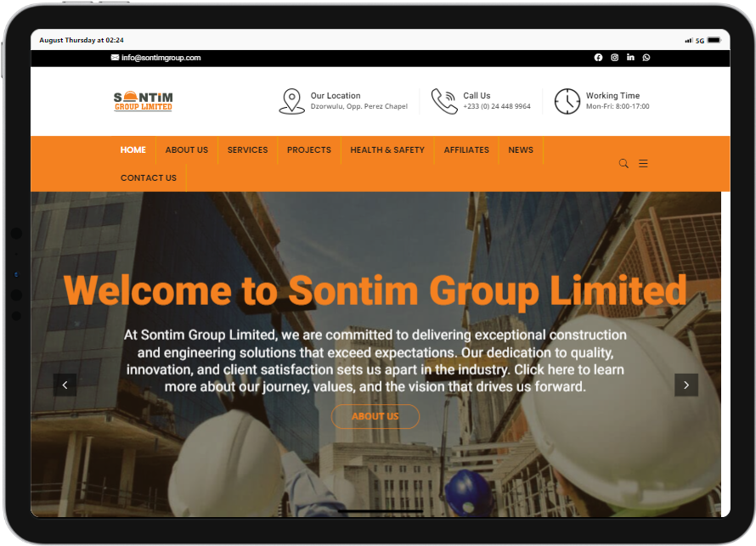Image resolution: width=756 pixels, height=546 pixels.
Task: Open the WhatsApp social icon
Action: click(646, 58)
